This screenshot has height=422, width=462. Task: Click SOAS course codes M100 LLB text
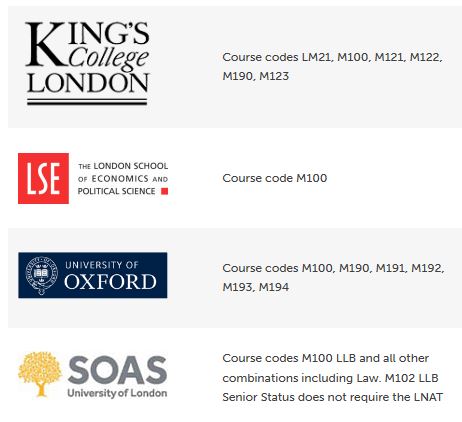[x=325, y=358]
